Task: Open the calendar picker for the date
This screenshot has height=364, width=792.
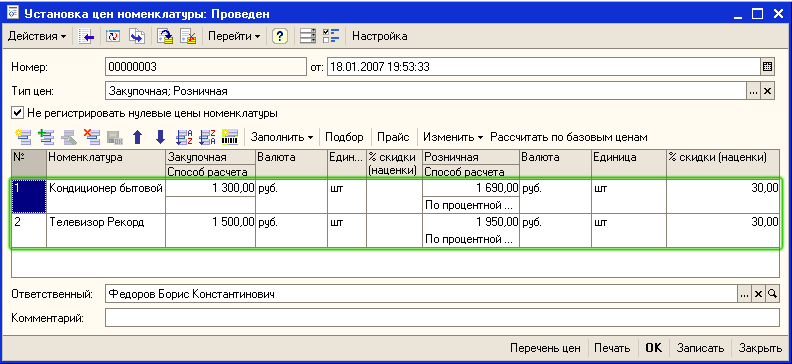Action: tap(767, 67)
